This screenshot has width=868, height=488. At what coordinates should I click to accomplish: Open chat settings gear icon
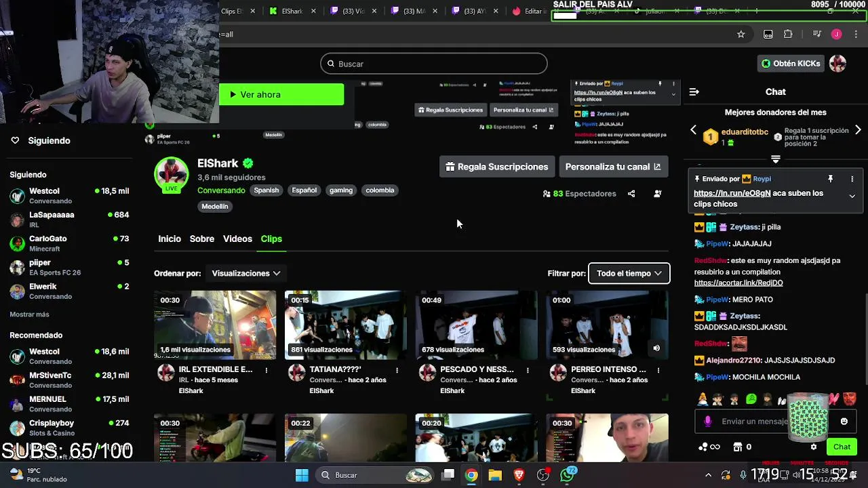click(x=814, y=447)
